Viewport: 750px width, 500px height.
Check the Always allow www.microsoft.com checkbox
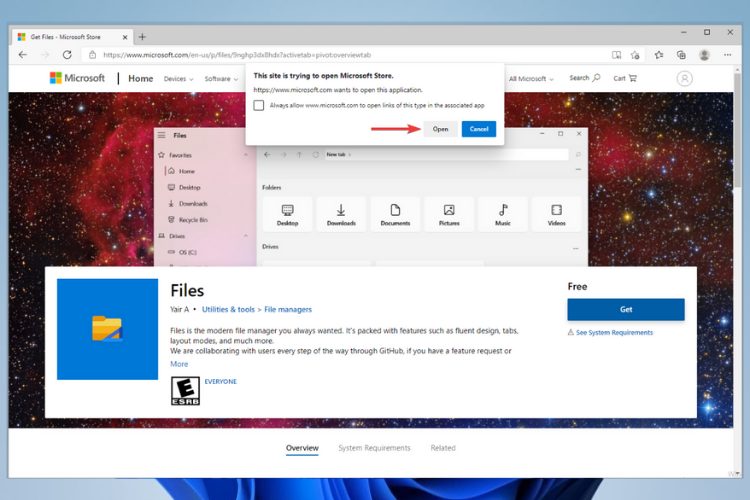coord(259,105)
